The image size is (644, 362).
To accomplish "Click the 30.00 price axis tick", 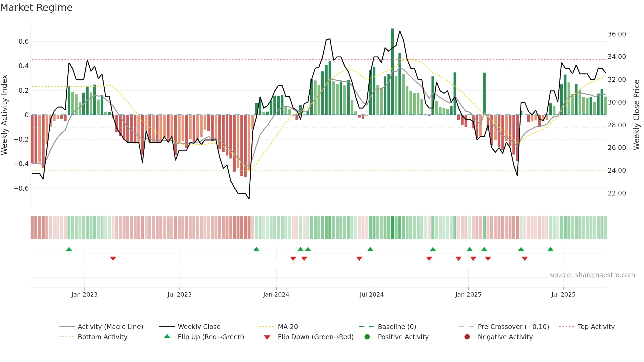I will point(617,102).
